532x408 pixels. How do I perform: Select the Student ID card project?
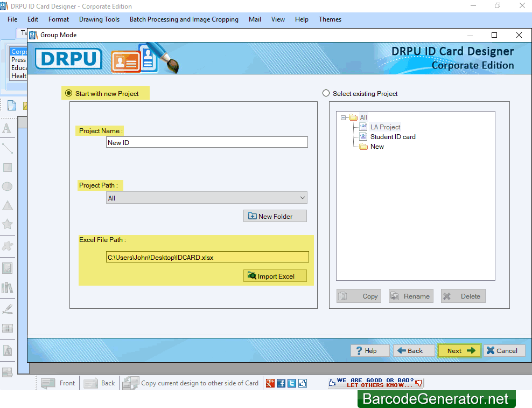(392, 136)
